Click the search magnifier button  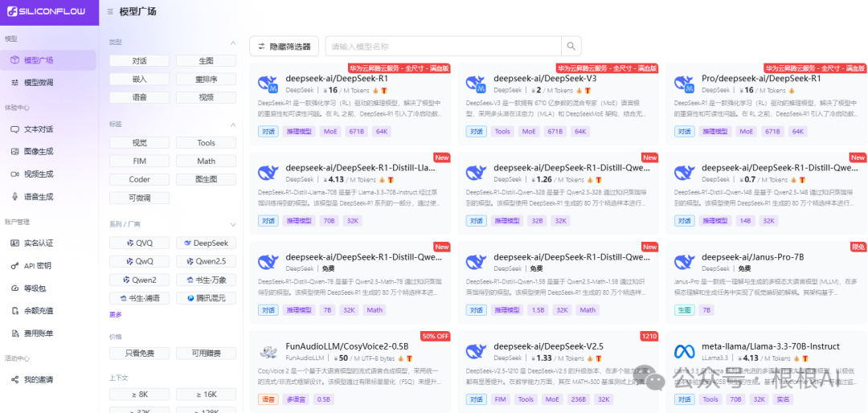point(571,47)
